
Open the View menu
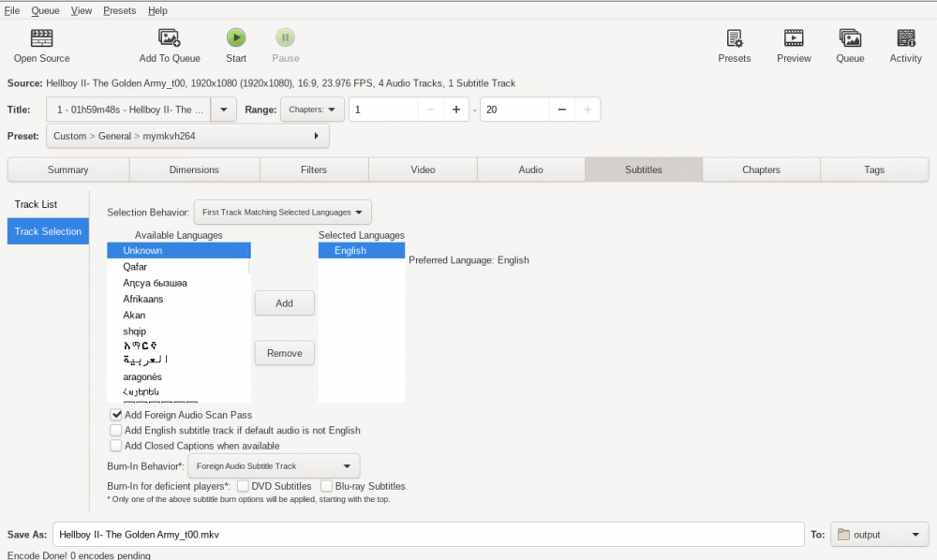(x=82, y=10)
